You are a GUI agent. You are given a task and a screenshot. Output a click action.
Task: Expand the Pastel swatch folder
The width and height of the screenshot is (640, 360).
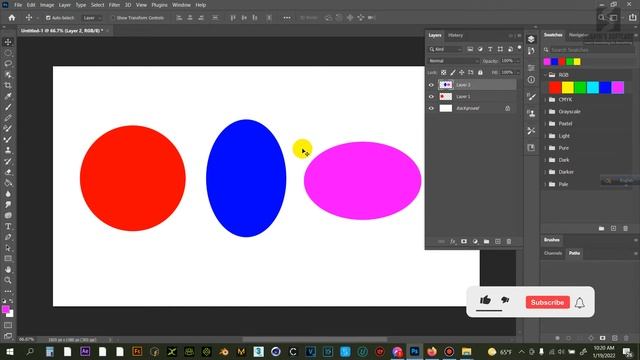point(546,124)
